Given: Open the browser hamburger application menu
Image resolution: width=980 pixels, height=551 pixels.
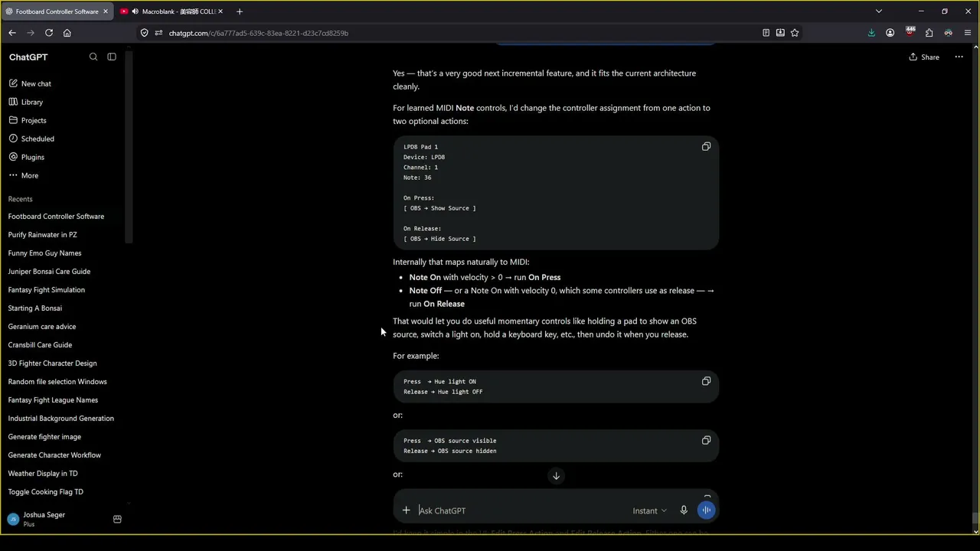Looking at the screenshot, I should (968, 33).
